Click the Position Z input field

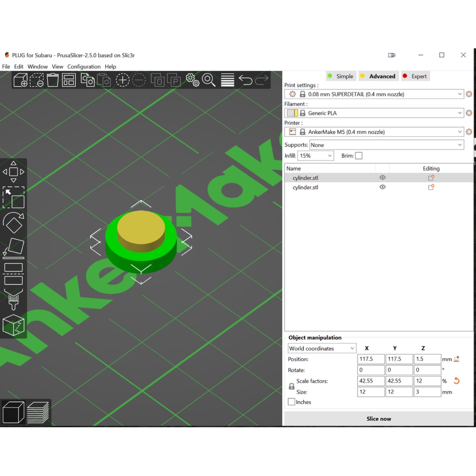click(427, 359)
